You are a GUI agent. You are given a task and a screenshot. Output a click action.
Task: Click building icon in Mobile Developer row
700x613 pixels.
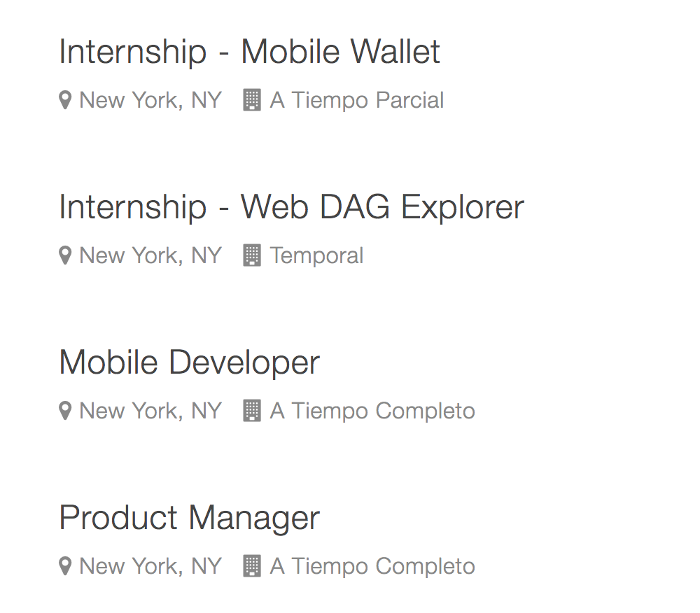tap(251, 411)
